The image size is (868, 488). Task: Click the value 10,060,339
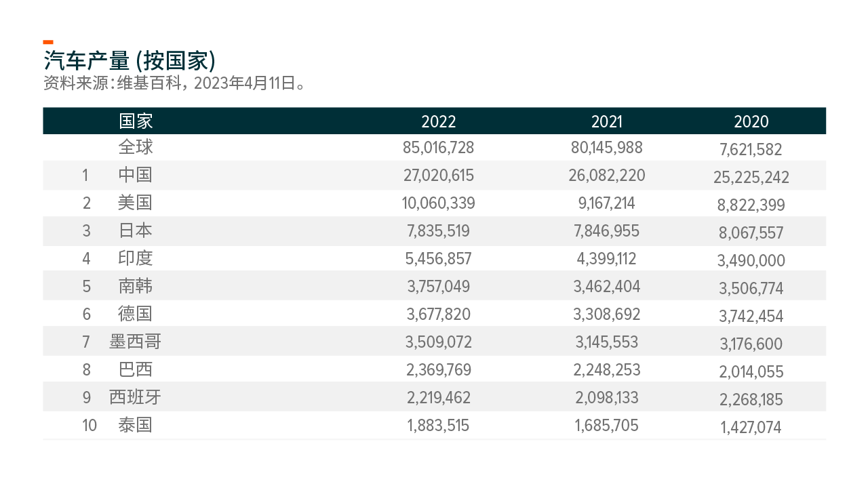pyautogui.click(x=439, y=203)
